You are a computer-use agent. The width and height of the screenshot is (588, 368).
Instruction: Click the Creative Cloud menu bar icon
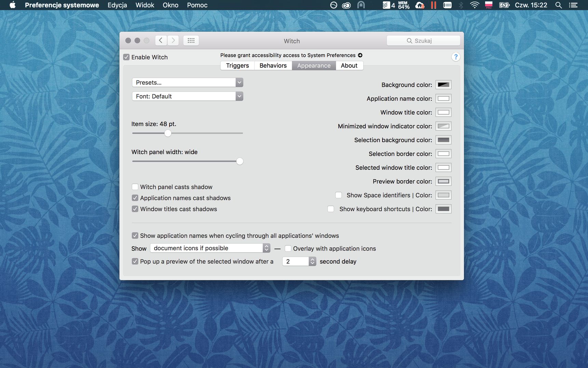tap(346, 5)
